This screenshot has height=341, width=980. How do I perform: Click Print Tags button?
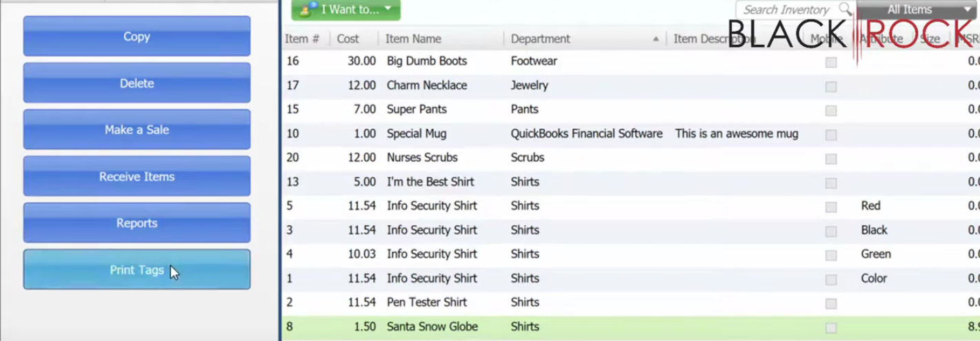[137, 270]
